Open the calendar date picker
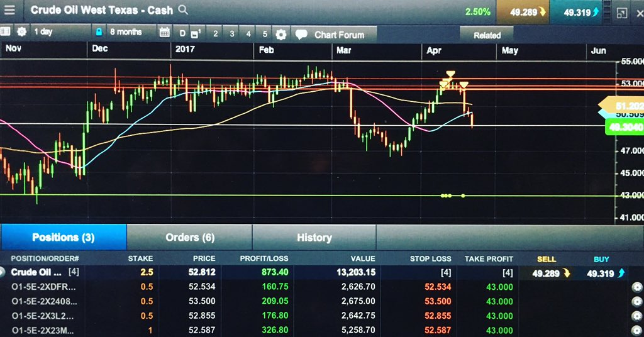 point(164,33)
